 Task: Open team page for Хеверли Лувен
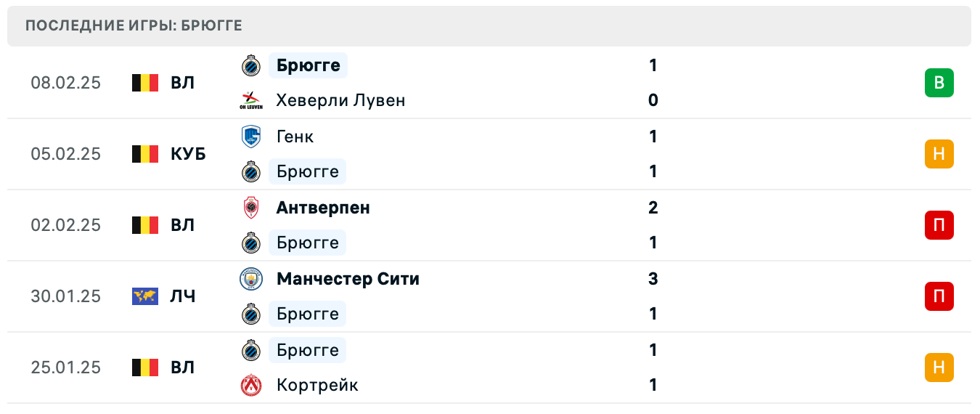[x=340, y=100]
